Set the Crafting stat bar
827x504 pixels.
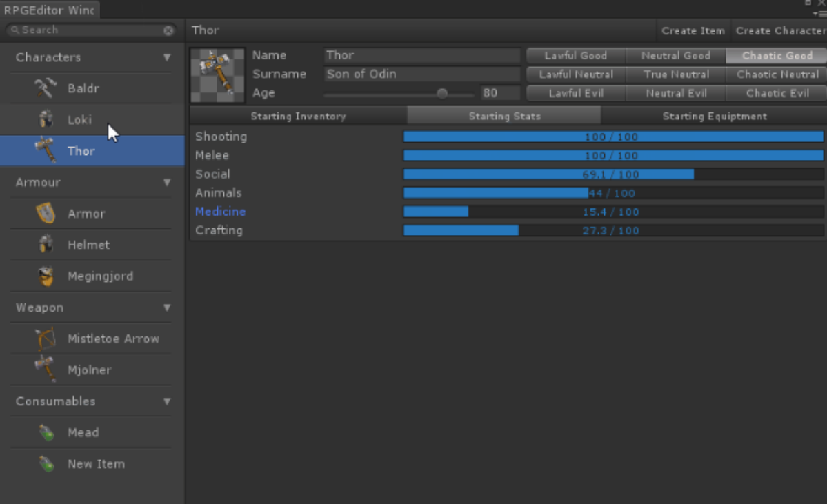point(613,230)
